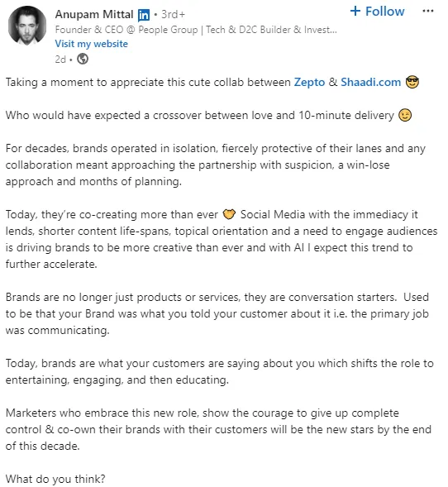448x487 pixels.
Task: Click the 2d post timestamp
Action: 60,59
